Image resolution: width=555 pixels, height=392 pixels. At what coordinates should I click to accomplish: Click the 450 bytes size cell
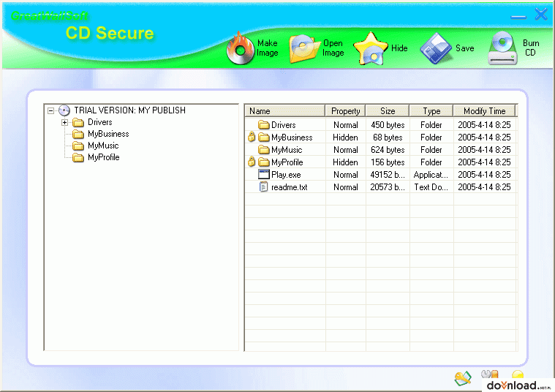click(x=388, y=124)
